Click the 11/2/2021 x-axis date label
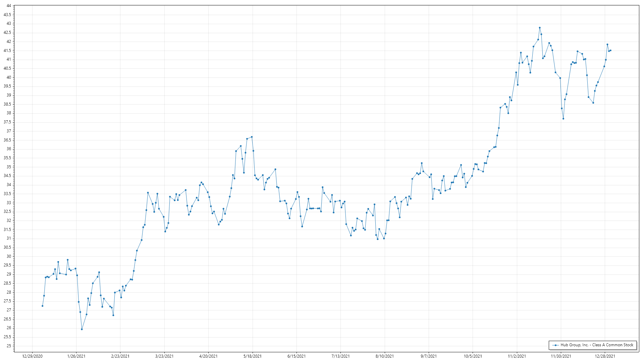The height and width of the screenshot is (362, 644). 517,356
